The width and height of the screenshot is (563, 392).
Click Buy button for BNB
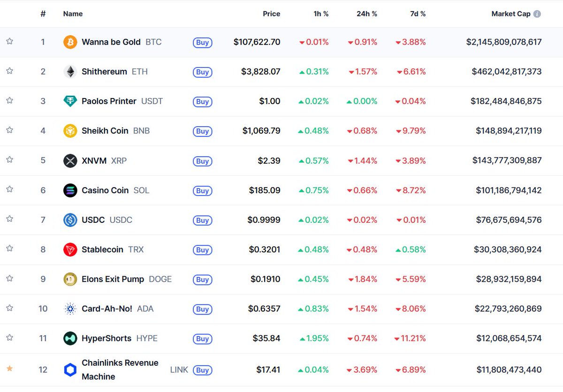pyautogui.click(x=202, y=131)
